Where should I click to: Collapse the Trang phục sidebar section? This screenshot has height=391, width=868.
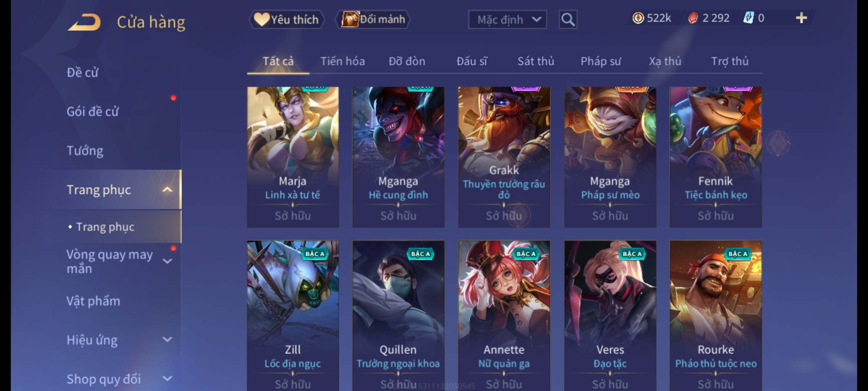pos(167,189)
